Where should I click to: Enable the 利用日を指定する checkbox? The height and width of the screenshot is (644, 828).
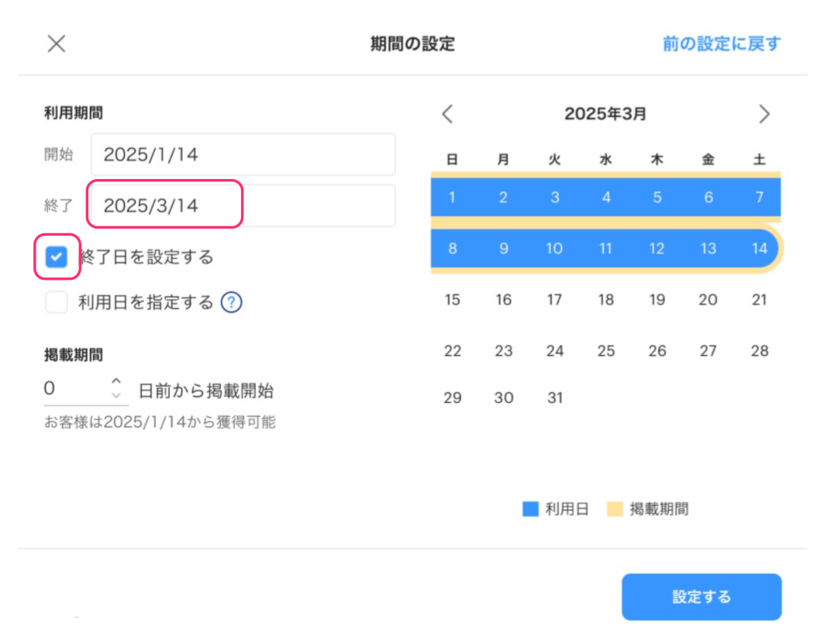57,302
